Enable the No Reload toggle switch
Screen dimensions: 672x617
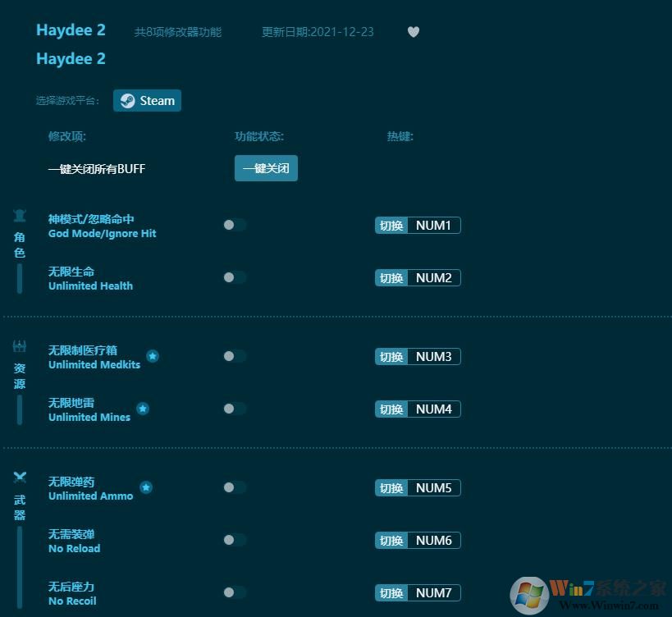(234, 540)
